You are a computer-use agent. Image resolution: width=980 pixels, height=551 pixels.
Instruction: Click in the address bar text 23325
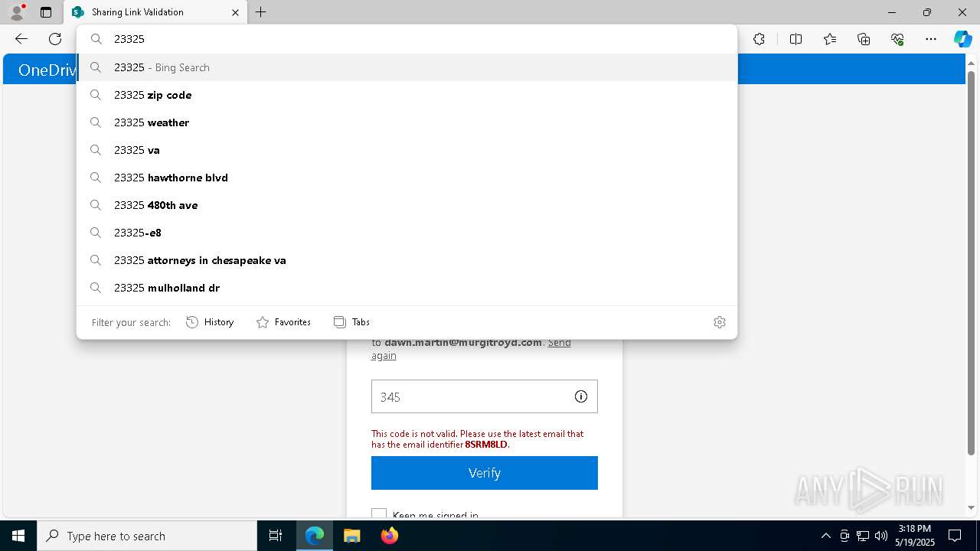click(129, 39)
